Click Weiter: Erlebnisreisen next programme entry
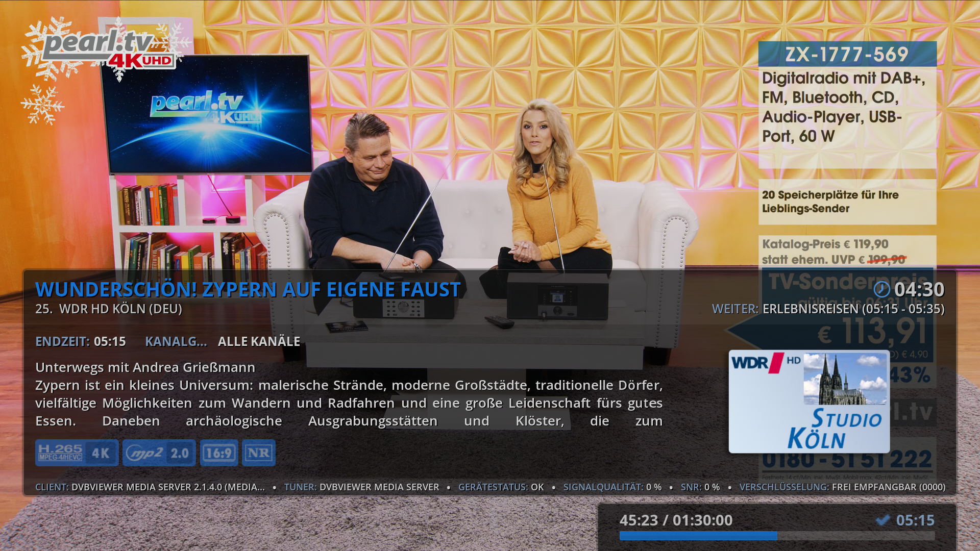Viewport: 980px width, 551px height. [x=828, y=309]
